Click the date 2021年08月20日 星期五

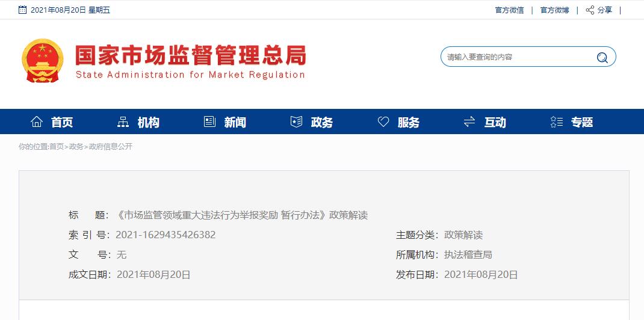70,10
